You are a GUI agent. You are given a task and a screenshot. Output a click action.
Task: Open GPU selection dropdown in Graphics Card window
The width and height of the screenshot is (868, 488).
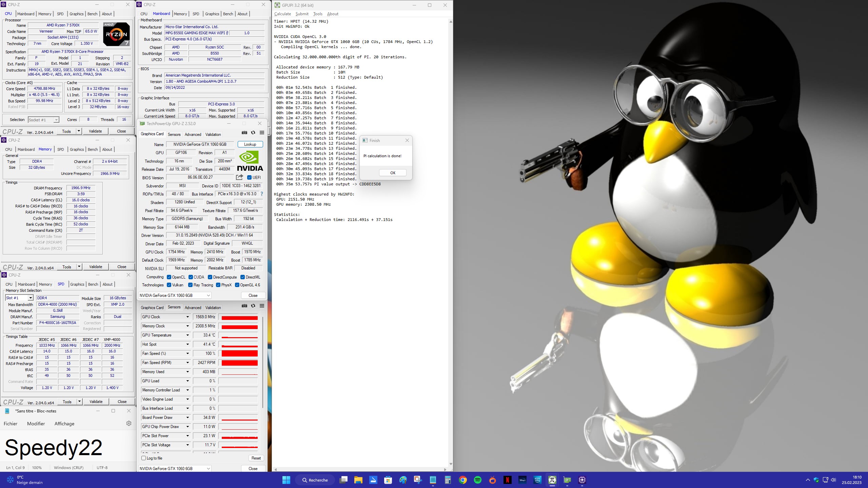click(x=175, y=296)
